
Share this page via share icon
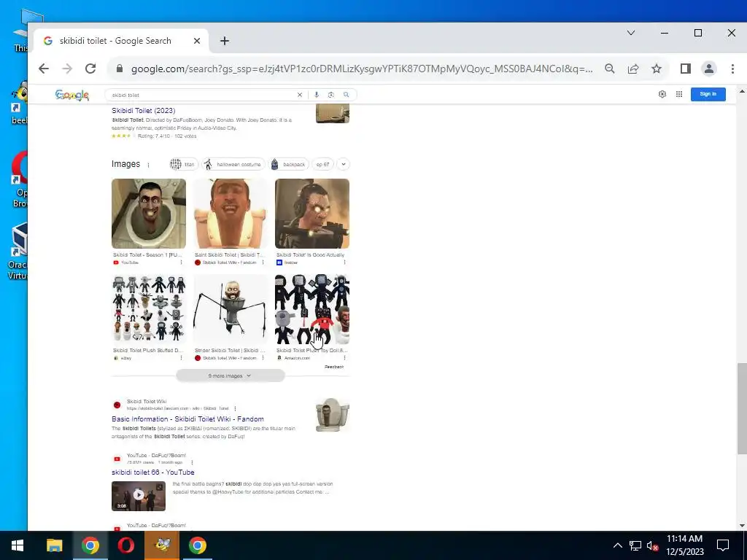click(x=633, y=69)
